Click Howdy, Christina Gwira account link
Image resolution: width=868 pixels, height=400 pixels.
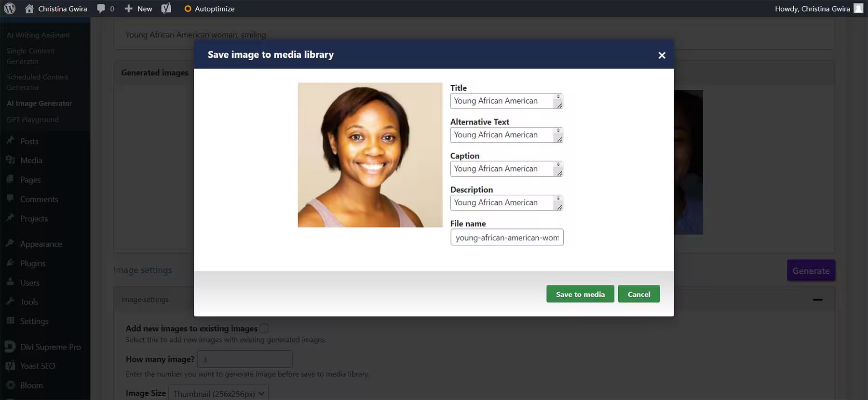tap(813, 9)
